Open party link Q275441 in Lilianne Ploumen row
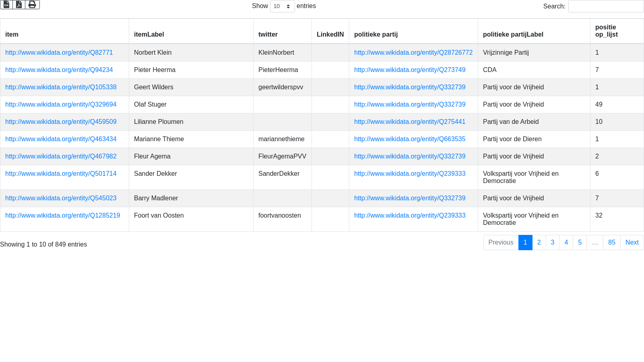 coord(410,122)
